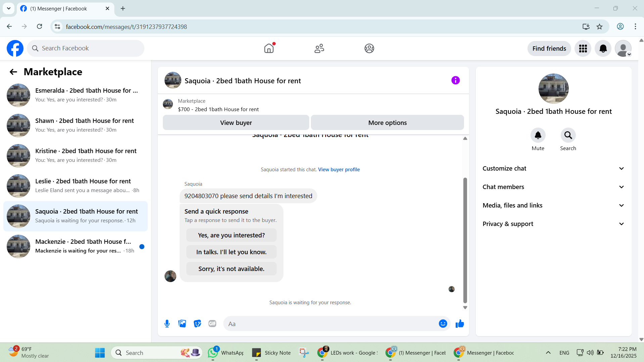Open the profile circle icon in top navigation

[x=369, y=48]
